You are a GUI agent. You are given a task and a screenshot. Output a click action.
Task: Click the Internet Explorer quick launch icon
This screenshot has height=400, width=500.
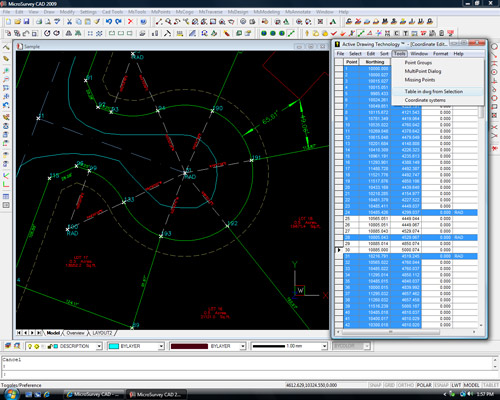coord(46,395)
